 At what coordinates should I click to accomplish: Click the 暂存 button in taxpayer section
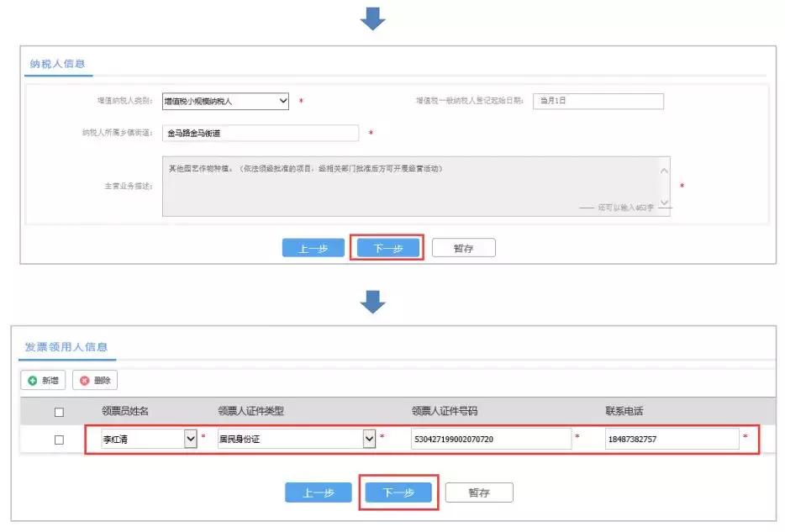pyautogui.click(x=463, y=247)
